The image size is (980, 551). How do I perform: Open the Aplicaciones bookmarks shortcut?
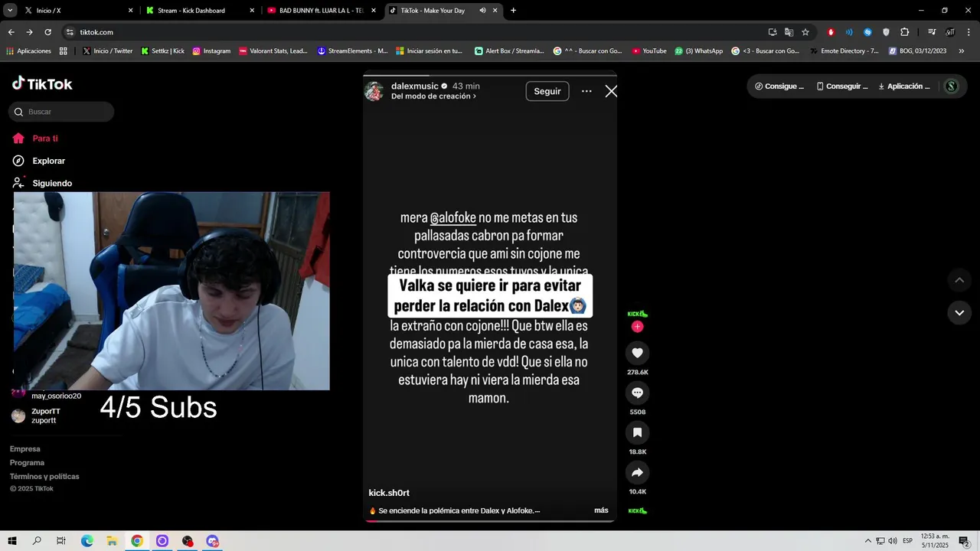pos(28,51)
